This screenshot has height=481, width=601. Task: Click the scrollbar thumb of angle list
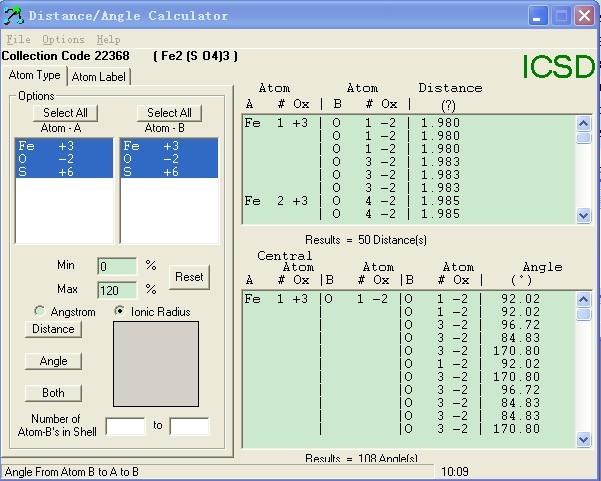tap(583, 314)
